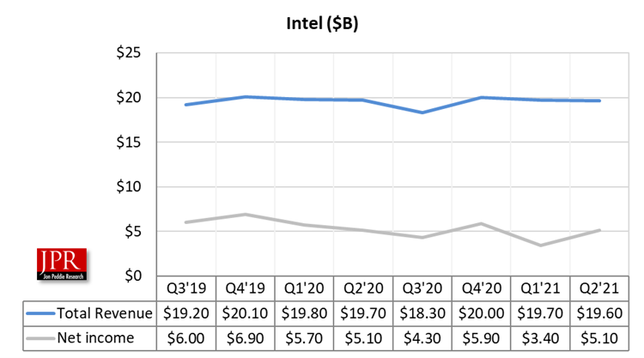The image size is (644, 358).
Task: Select the Intel ($B) chart title
Action: pos(322,23)
